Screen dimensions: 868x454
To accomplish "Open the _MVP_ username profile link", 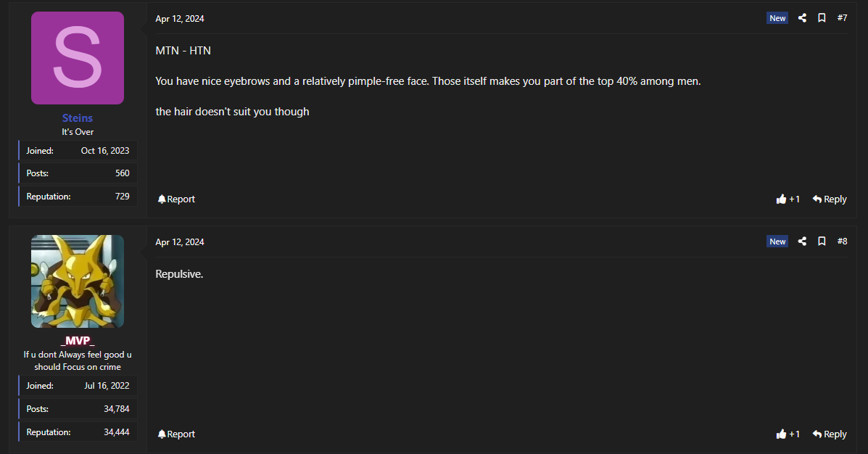I will [x=78, y=341].
